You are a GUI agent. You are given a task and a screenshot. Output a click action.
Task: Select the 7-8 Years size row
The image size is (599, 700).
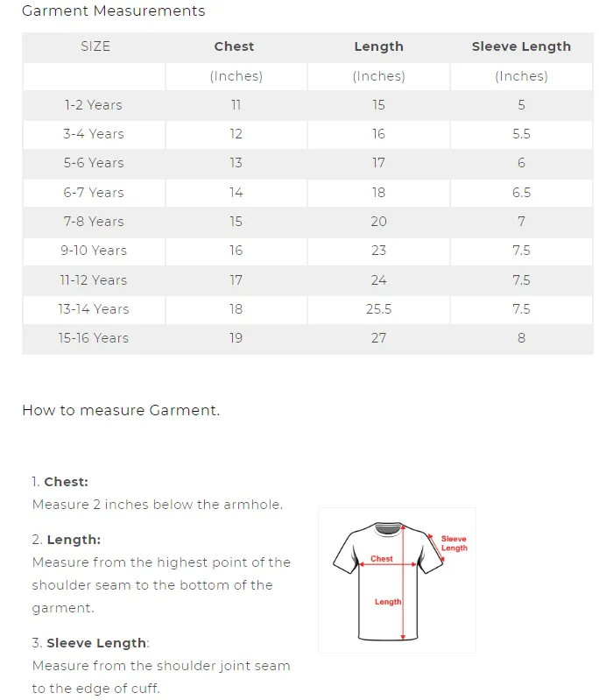point(93,222)
